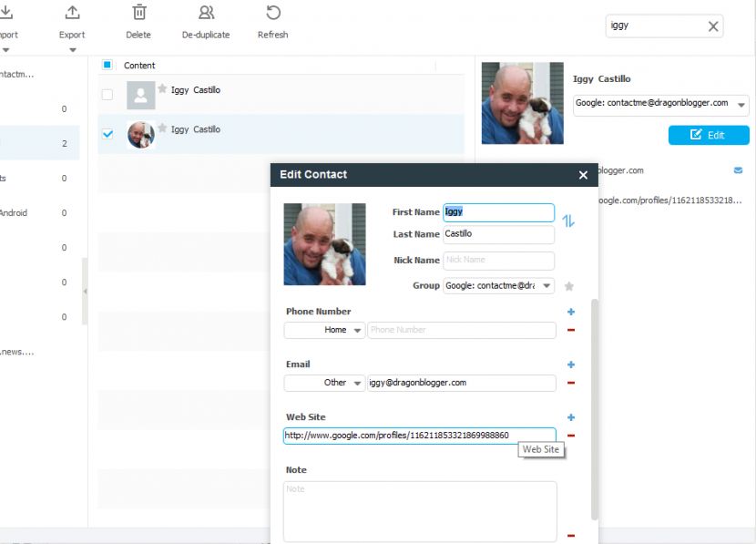
Task: Expand the Export dropdown arrow
Action: point(72,50)
